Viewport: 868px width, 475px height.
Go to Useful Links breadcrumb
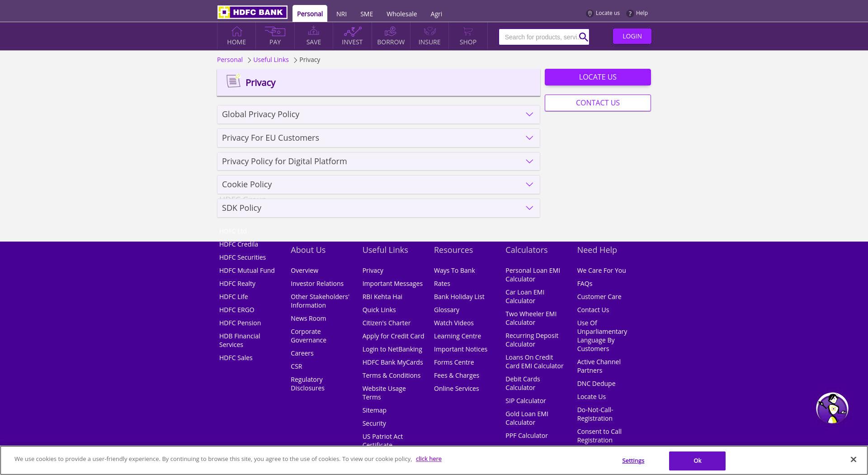[271, 60]
